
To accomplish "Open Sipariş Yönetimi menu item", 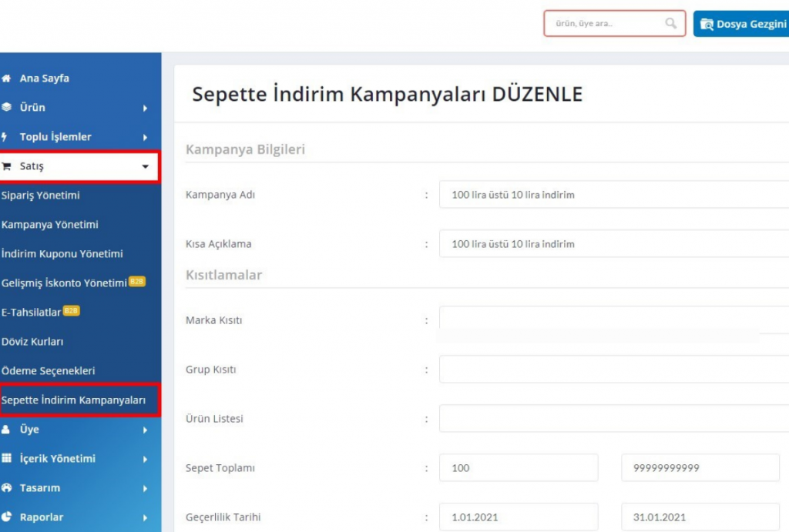I will pos(41,196).
